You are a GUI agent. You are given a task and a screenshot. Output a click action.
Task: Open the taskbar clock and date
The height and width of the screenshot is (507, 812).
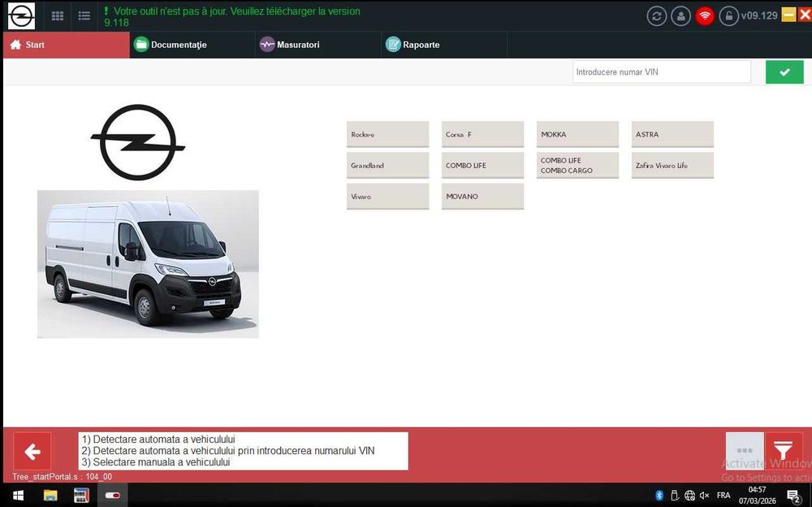[757, 496]
